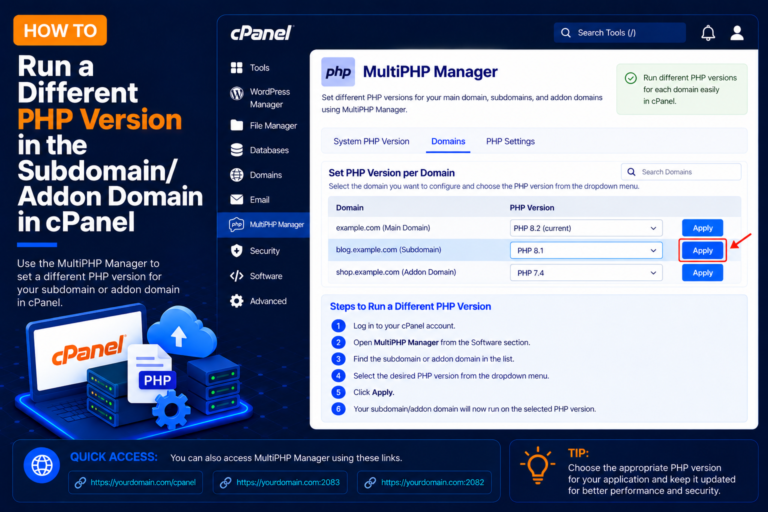Click the Quick Access globe icon
The width and height of the screenshot is (768, 512).
42,465
